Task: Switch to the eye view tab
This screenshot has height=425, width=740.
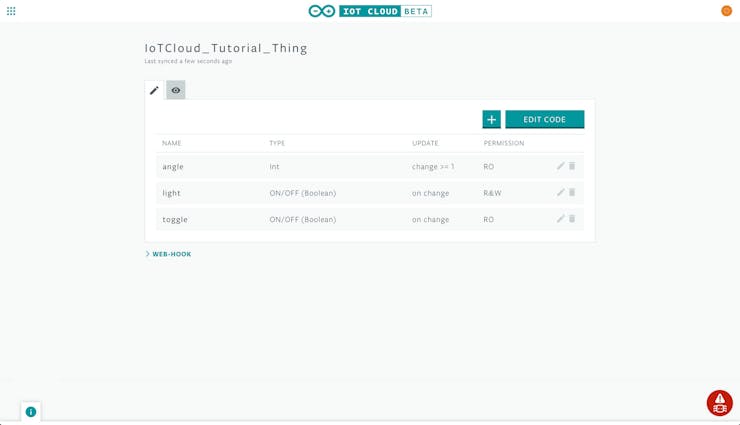Action: click(176, 90)
